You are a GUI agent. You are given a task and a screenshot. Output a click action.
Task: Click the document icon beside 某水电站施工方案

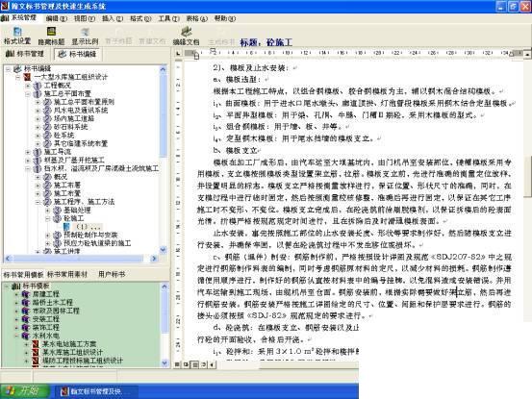click(x=36, y=344)
